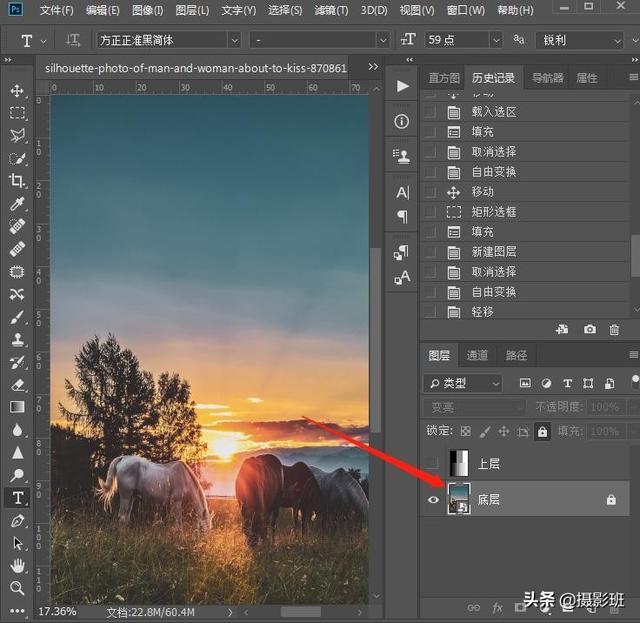
Task: Delete current history state trash icon
Action: 614,329
